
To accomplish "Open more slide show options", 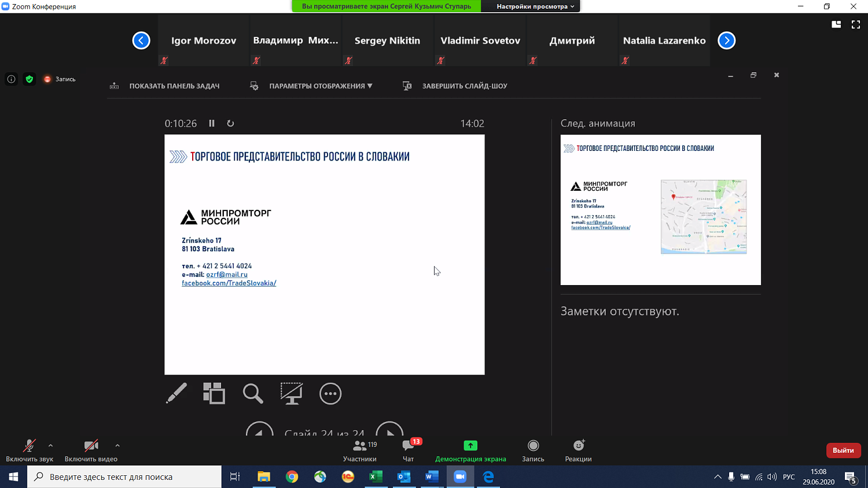I will coord(330,394).
